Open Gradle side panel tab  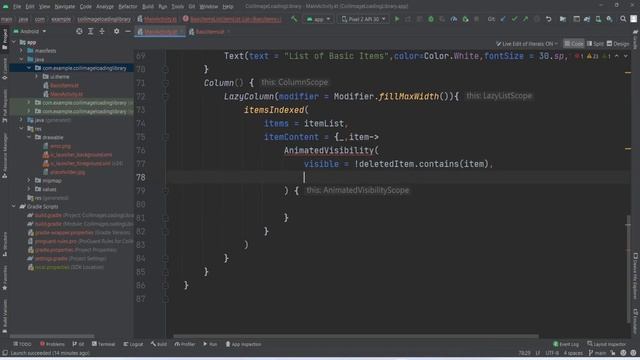click(636, 39)
